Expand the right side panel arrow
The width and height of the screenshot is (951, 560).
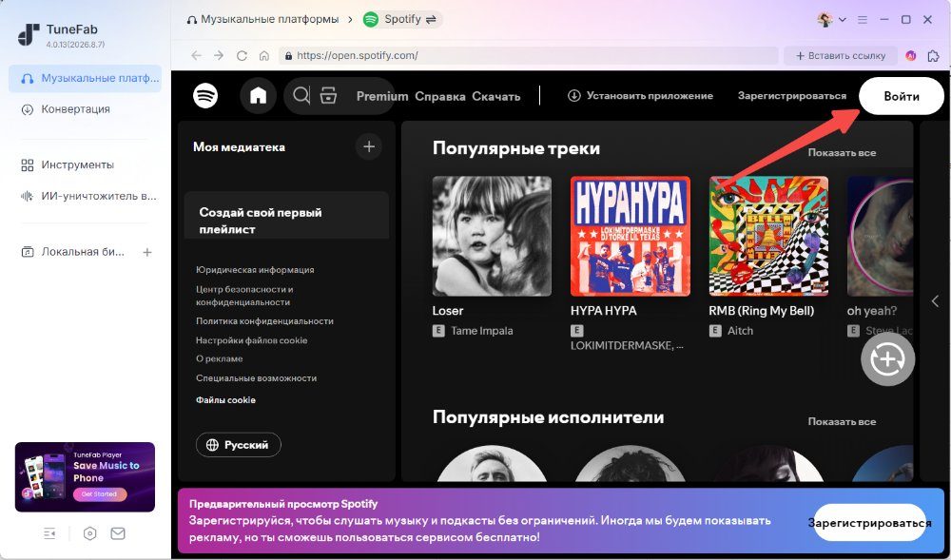pos(935,301)
